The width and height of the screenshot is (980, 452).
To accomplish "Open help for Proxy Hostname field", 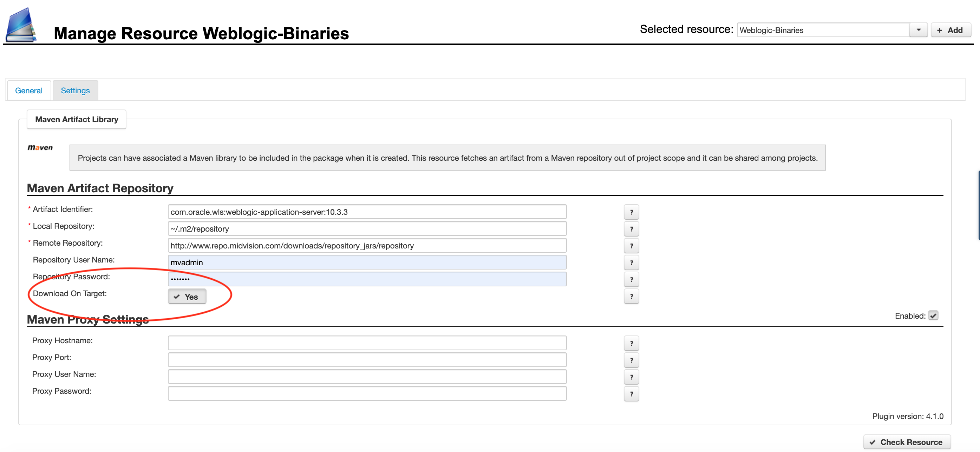I will coord(631,343).
